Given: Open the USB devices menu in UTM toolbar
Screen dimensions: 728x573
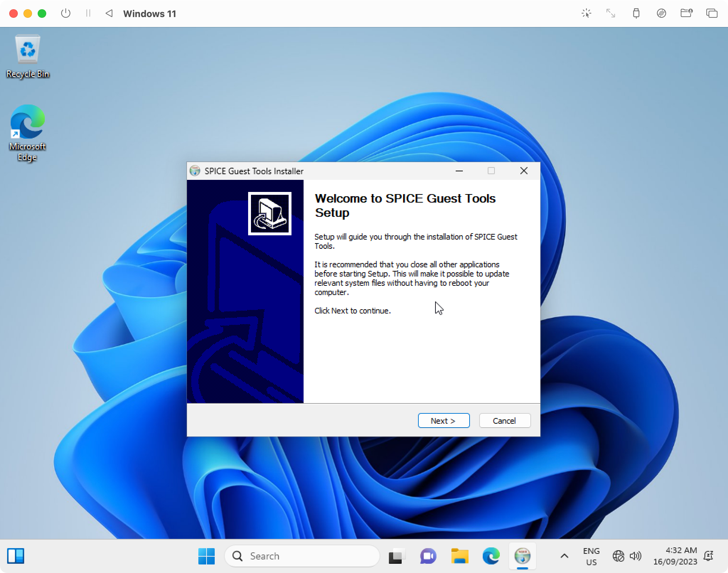Looking at the screenshot, I should (636, 14).
